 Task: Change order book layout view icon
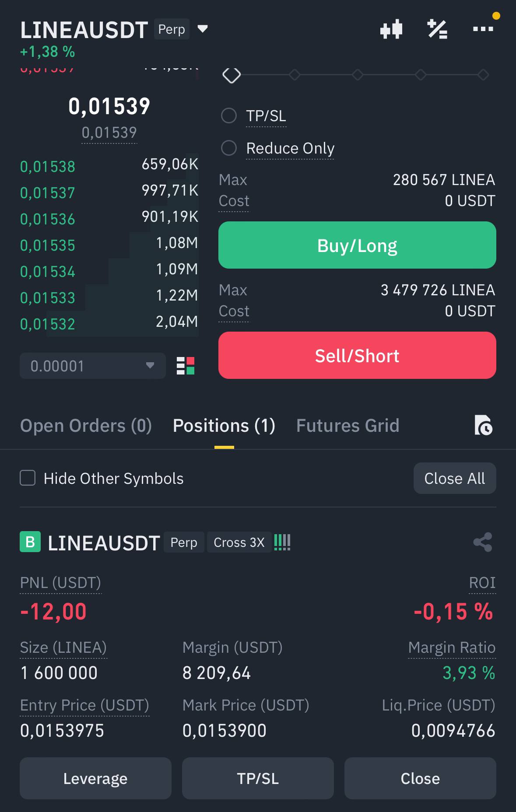pyautogui.click(x=186, y=366)
